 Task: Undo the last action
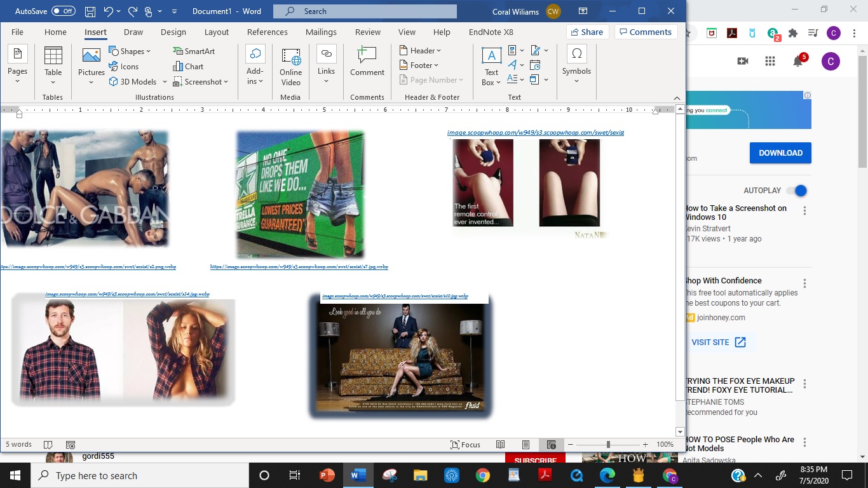108,11
